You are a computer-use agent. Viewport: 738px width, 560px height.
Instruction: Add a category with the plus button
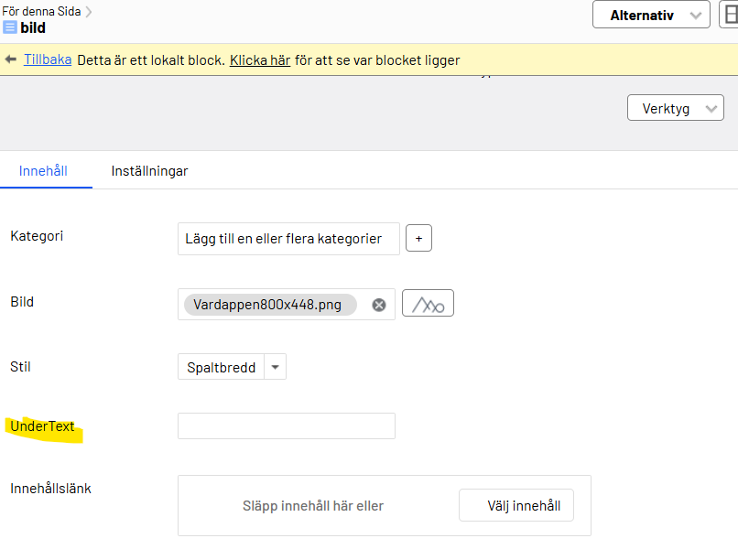pyautogui.click(x=418, y=239)
